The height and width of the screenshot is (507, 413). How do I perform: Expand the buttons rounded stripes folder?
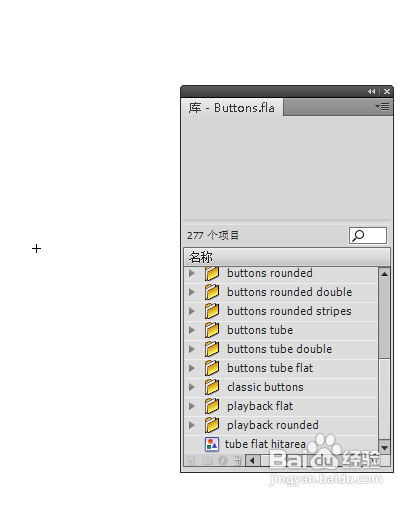tap(192, 311)
